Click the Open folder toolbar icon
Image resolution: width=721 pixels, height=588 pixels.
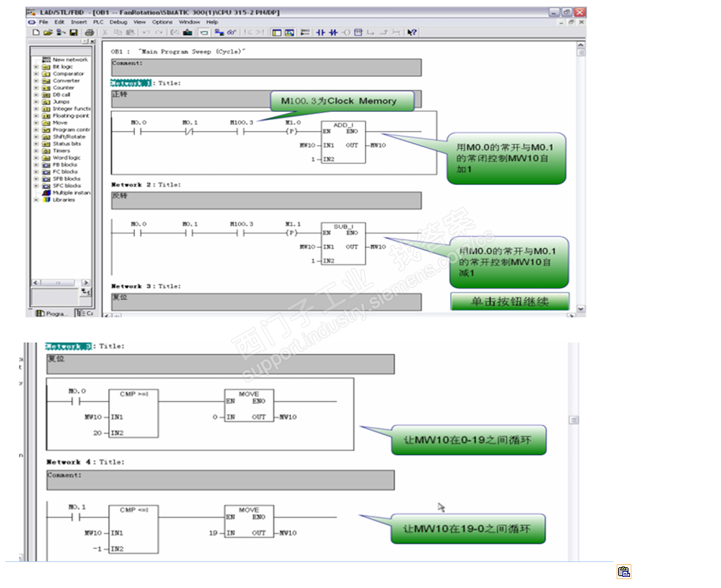click(48, 32)
